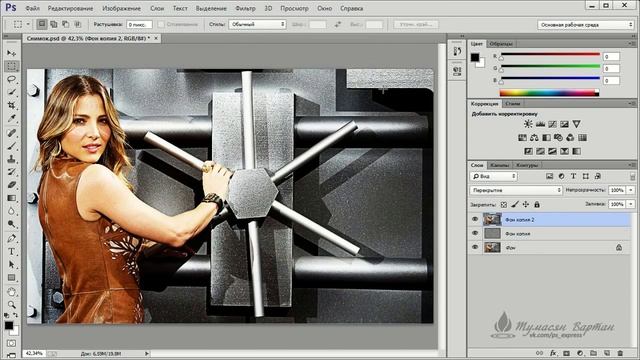
Task: Toggle lock image pixels brush icon
Action: 515,204
